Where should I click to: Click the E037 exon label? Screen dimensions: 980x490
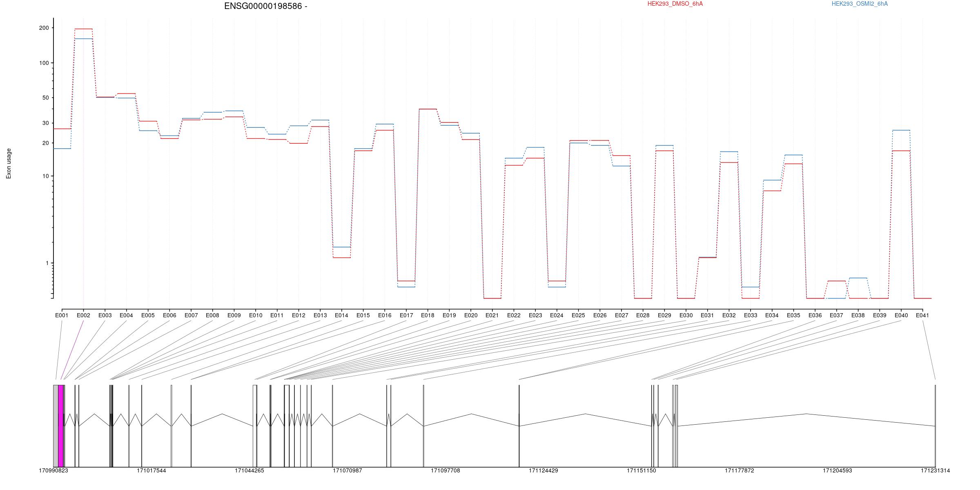836,315
